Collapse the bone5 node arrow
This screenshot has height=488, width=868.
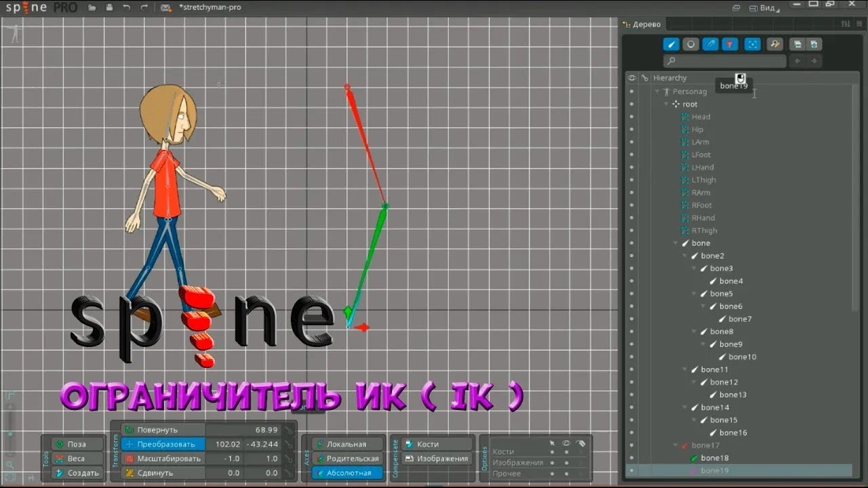[695, 293]
